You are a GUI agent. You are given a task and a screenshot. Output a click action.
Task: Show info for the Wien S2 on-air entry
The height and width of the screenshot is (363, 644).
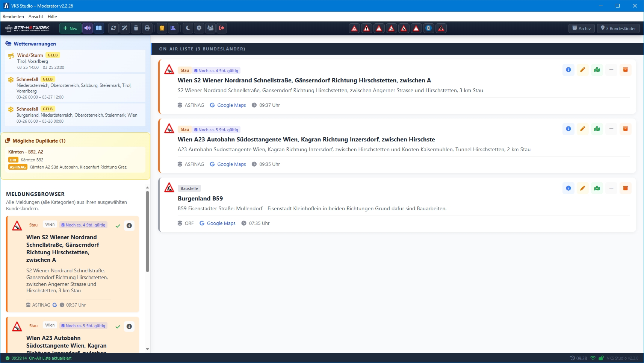pyautogui.click(x=568, y=70)
